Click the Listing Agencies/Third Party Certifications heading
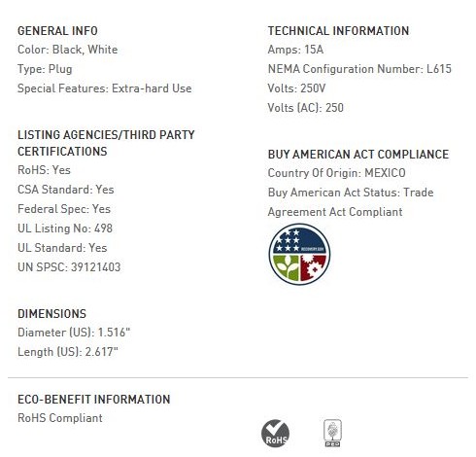 pyautogui.click(x=106, y=143)
